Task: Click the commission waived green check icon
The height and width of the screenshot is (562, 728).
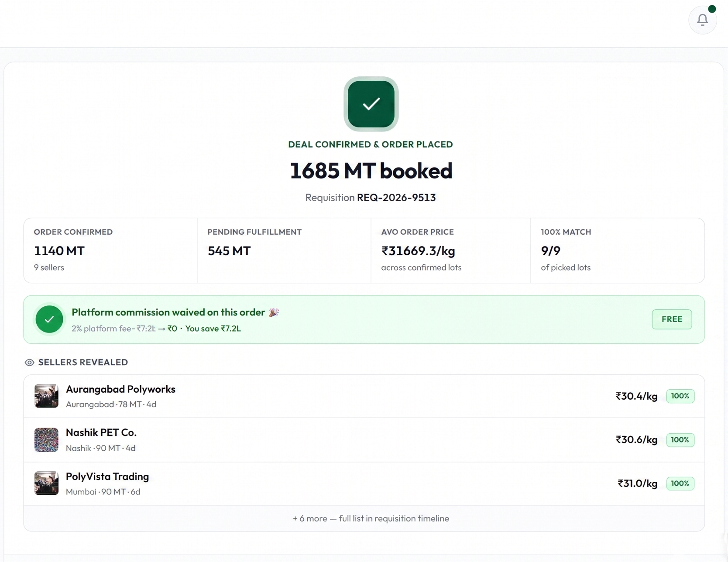Action: click(49, 319)
